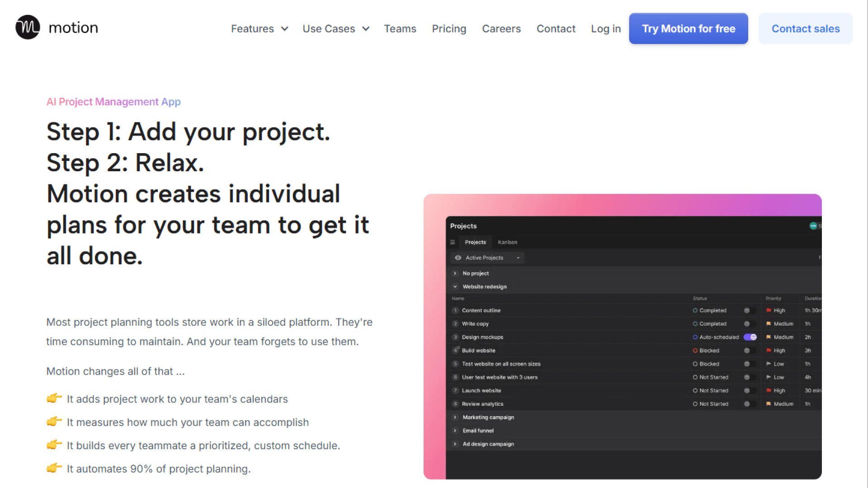Toggle auto-schedule for Build website
Image resolution: width=868 pixels, height=488 pixels.
pyautogui.click(x=750, y=351)
